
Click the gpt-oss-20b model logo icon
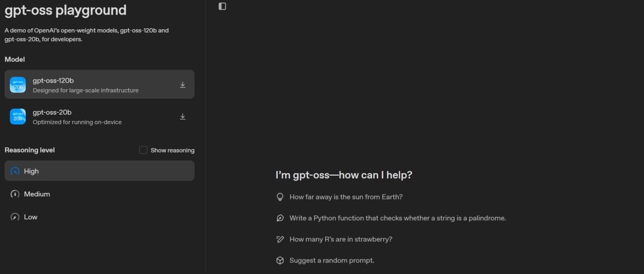tap(18, 117)
